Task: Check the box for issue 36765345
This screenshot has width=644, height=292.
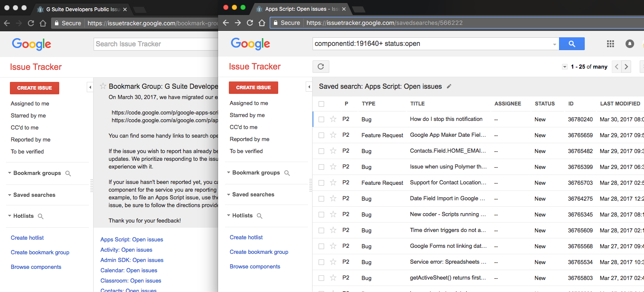Action: [321, 214]
